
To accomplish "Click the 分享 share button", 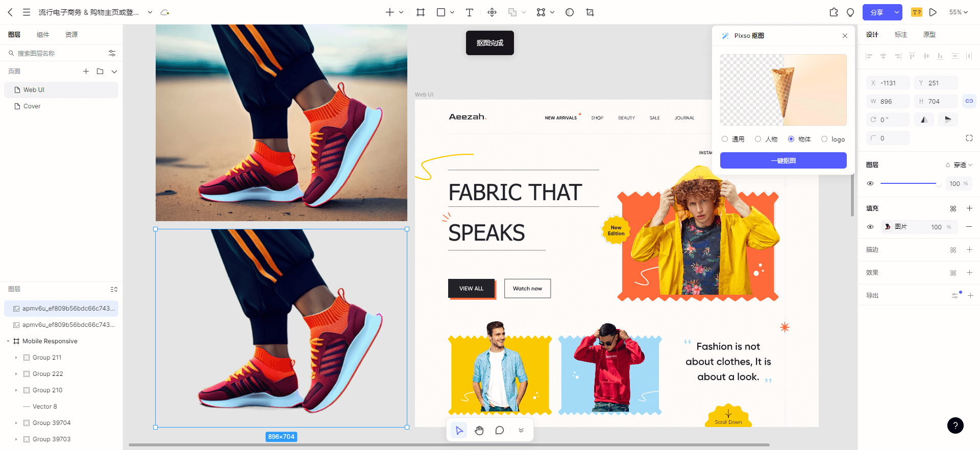I will (876, 12).
